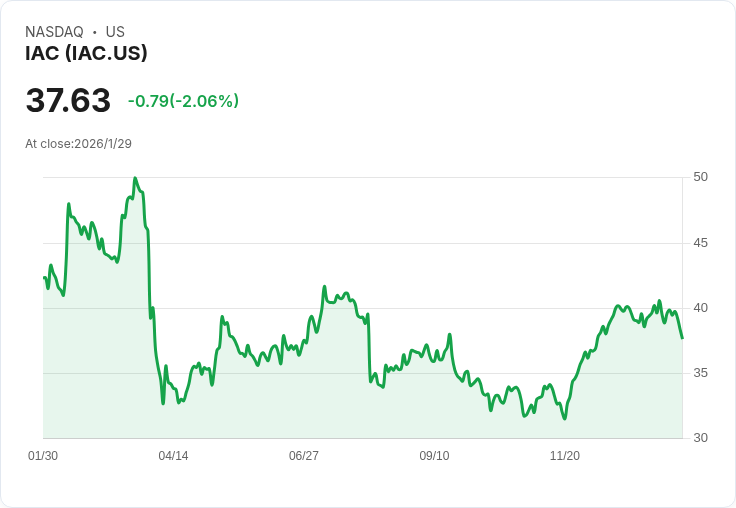Click the 35 value on the price axis
Viewport: 736px width, 508px height.
pyautogui.click(x=700, y=373)
